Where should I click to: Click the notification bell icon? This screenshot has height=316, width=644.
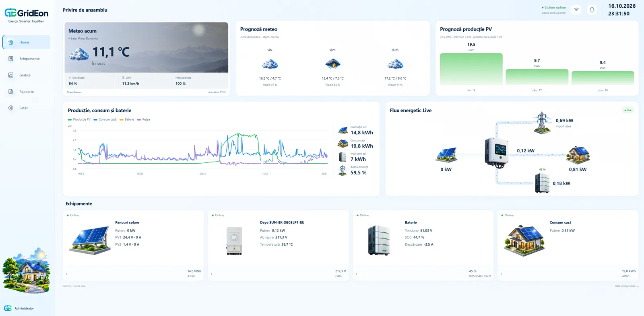592,10
